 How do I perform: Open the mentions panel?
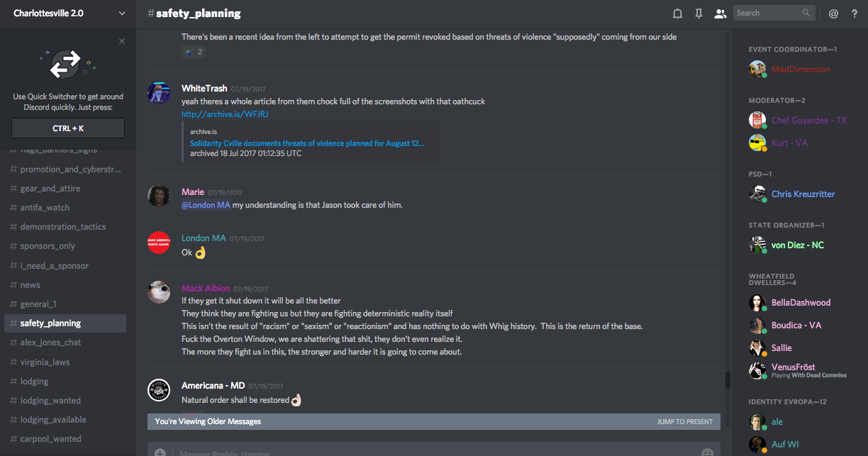(x=833, y=13)
